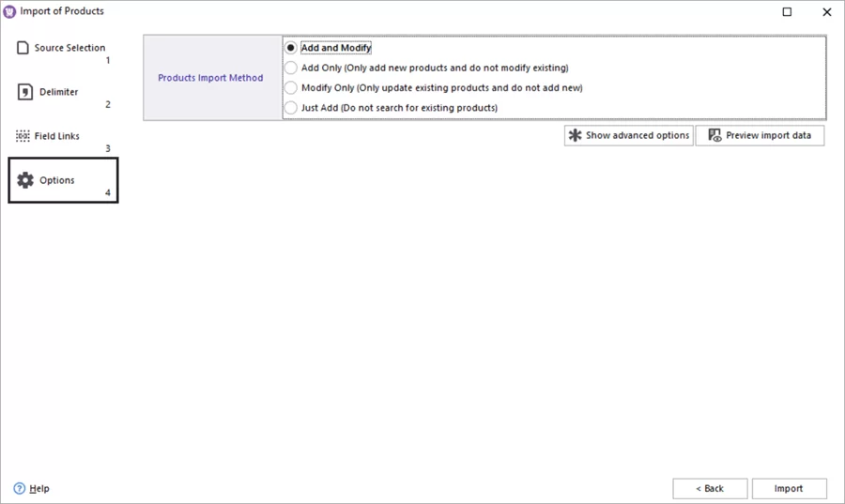Screen dimensions: 845x504
Task: Click the Preview import data eye icon
Action: [714, 135]
